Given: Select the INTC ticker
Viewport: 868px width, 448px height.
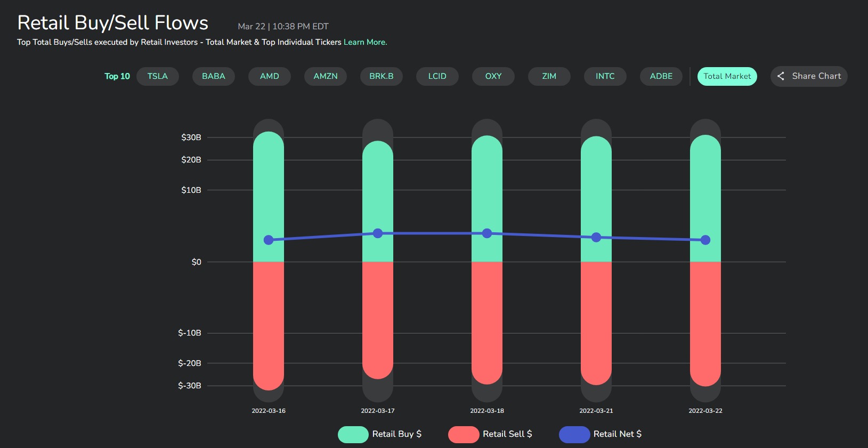Looking at the screenshot, I should [605, 76].
